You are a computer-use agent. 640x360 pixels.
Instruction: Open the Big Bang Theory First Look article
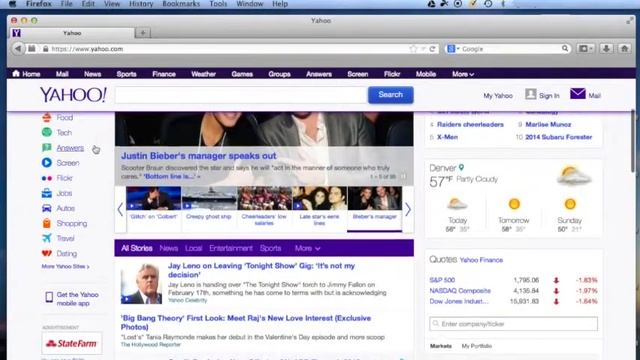click(246, 322)
